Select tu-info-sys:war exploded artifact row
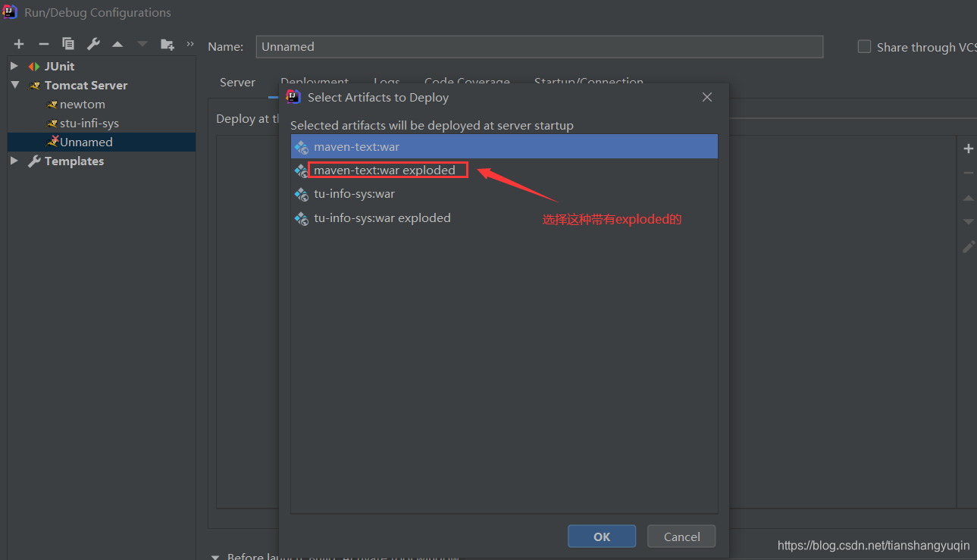 504,218
